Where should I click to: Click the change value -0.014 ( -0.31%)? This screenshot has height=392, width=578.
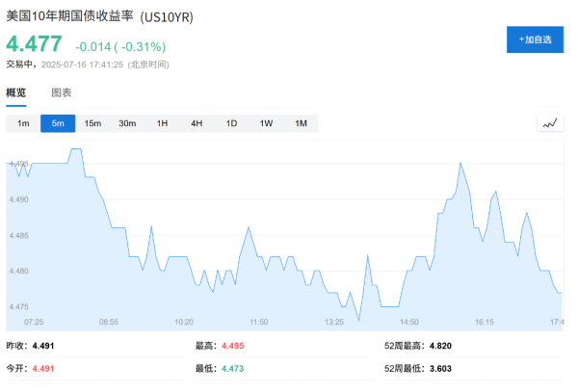pos(120,47)
